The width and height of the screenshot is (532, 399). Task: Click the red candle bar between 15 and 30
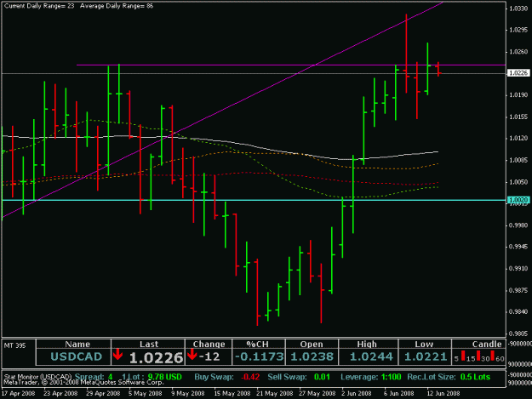coord(478,356)
